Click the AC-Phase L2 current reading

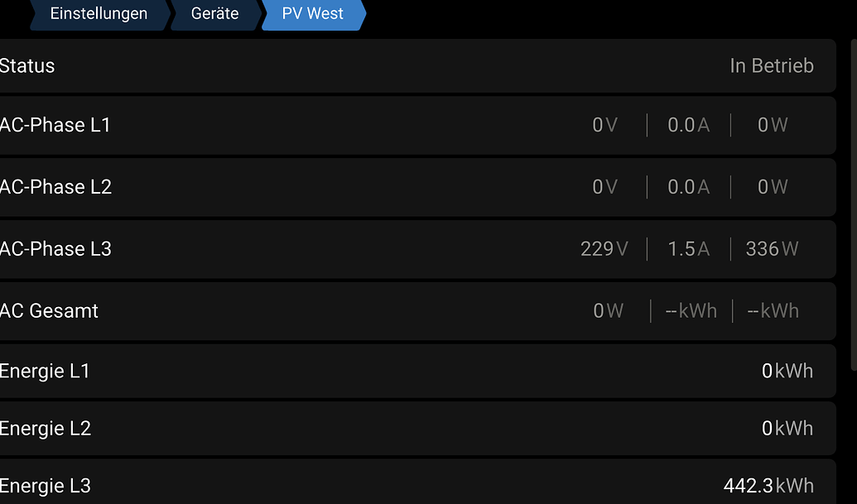pos(688,187)
